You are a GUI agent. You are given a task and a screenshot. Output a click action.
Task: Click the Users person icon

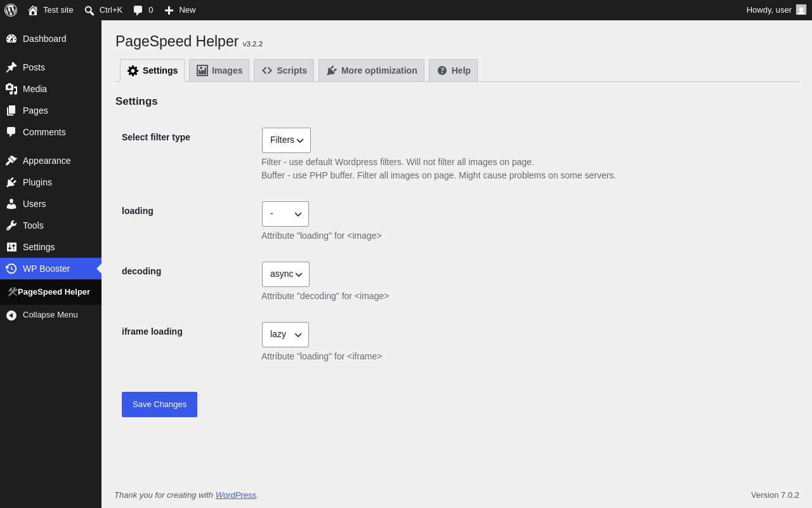pyautogui.click(x=11, y=204)
